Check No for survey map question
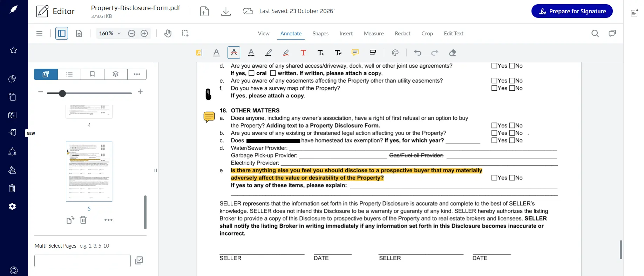Screen dimensions: 644x276 512,88
